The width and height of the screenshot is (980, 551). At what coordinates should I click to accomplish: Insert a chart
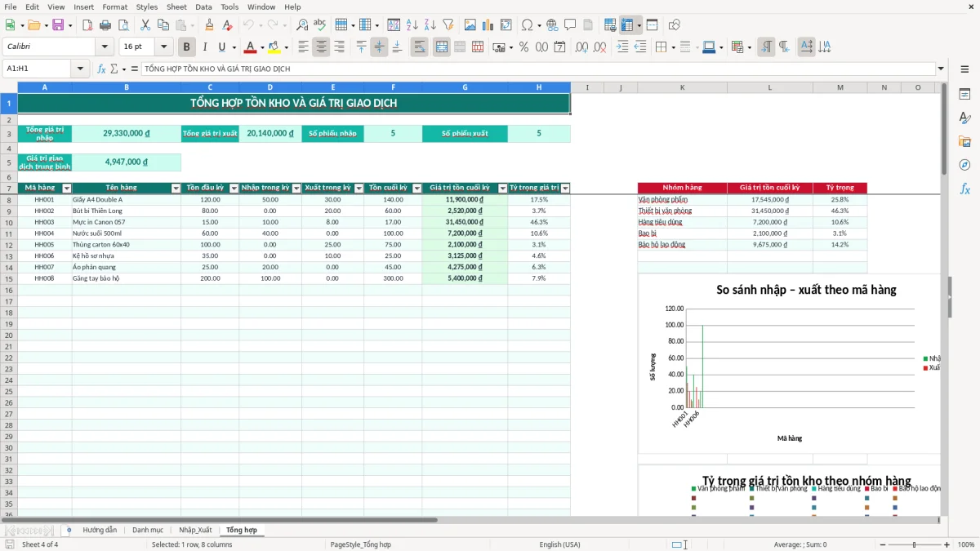tap(488, 25)
